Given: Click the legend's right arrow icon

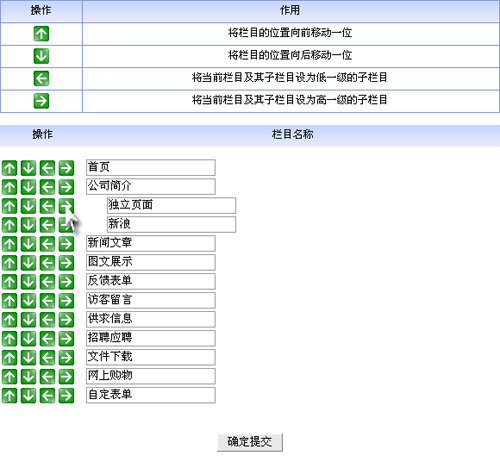Looking at the screenshot, I should pos(41,101).
